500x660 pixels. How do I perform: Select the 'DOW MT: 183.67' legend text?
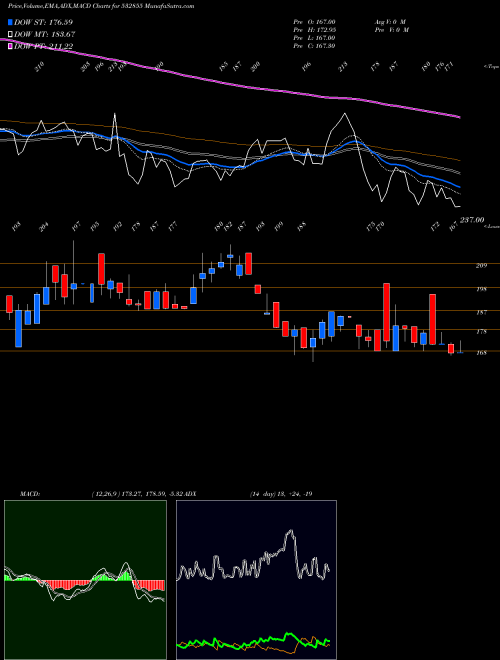[45, 35]
